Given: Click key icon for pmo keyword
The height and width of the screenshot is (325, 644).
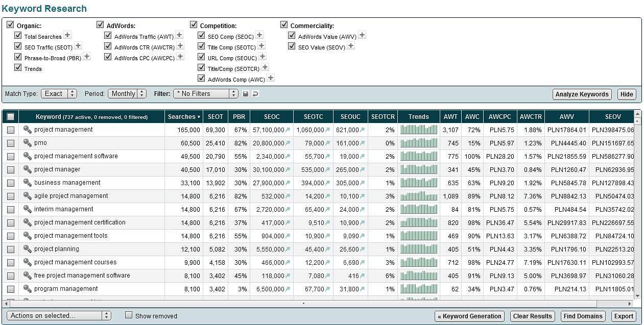Looking at the screenshot, I should pos(28,143).
